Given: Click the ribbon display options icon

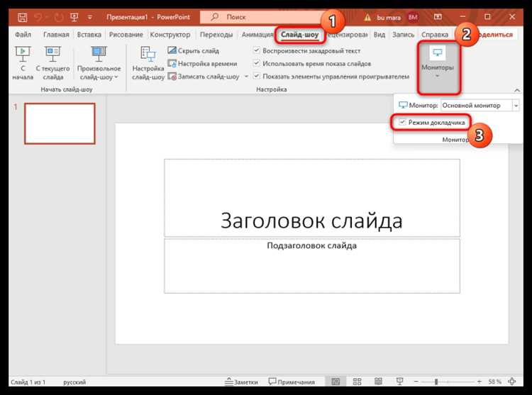Looking at the screenshot, I should [438, 16].
